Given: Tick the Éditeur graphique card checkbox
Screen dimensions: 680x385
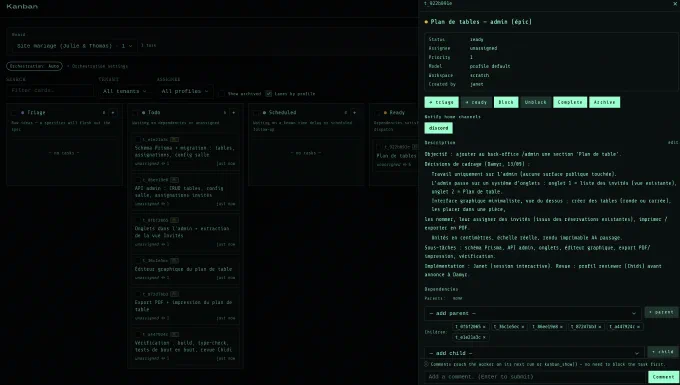Looking at the screenshot, I should point(138,261).
